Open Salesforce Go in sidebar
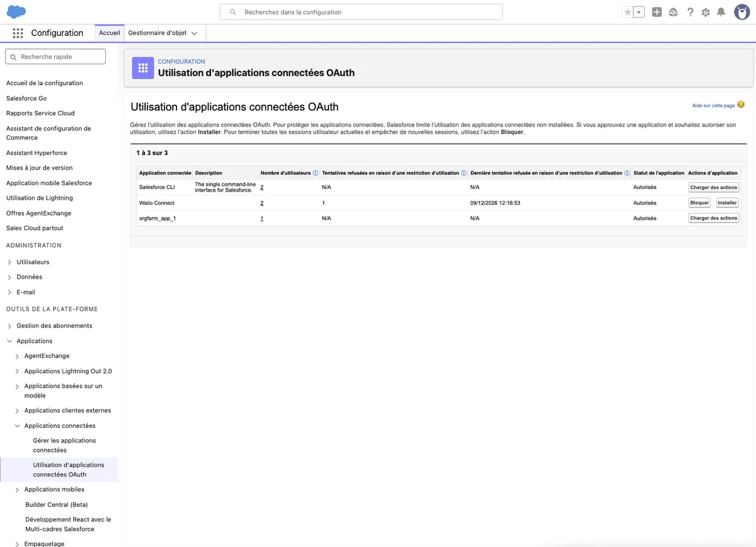 (26, 98)
